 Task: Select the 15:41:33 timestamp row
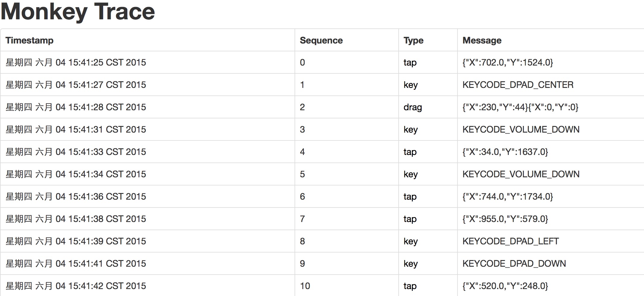coord(76,152)
